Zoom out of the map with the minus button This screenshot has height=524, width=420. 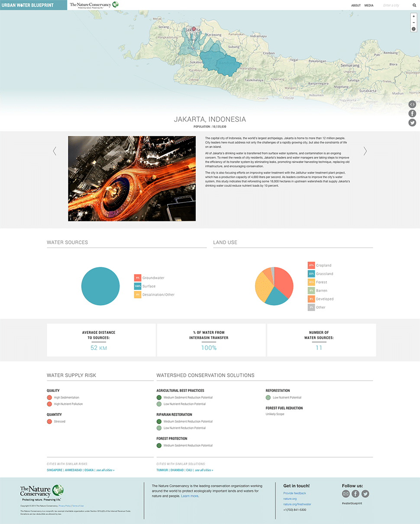click(x=414, y=23)
